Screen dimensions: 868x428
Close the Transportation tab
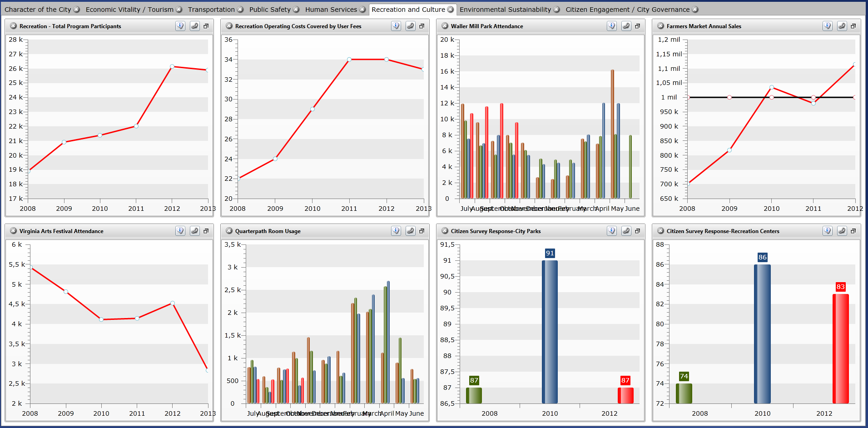(x=240, y=10)
